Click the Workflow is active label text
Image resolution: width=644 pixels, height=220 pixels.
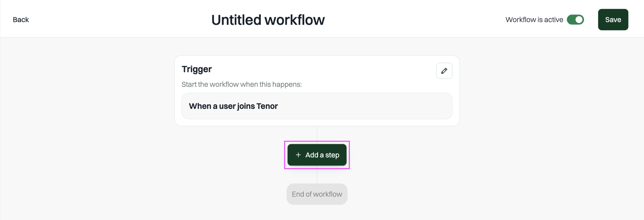click(x=534, y=20)
